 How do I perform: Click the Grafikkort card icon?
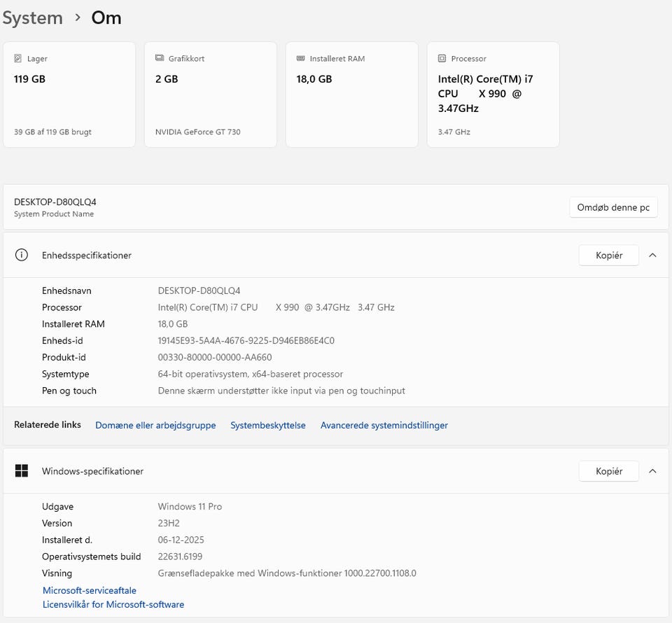click(x=159, y=59)
